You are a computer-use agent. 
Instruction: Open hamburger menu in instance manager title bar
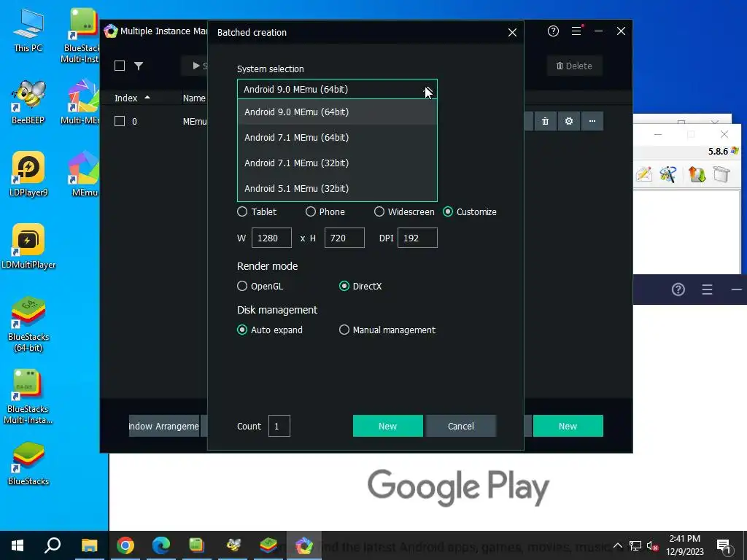point(576,31)
